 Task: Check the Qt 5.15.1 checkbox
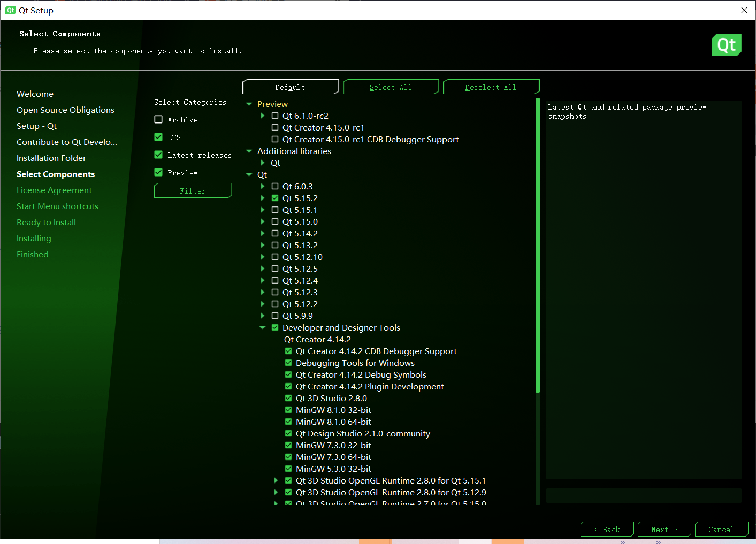(275, 210)
